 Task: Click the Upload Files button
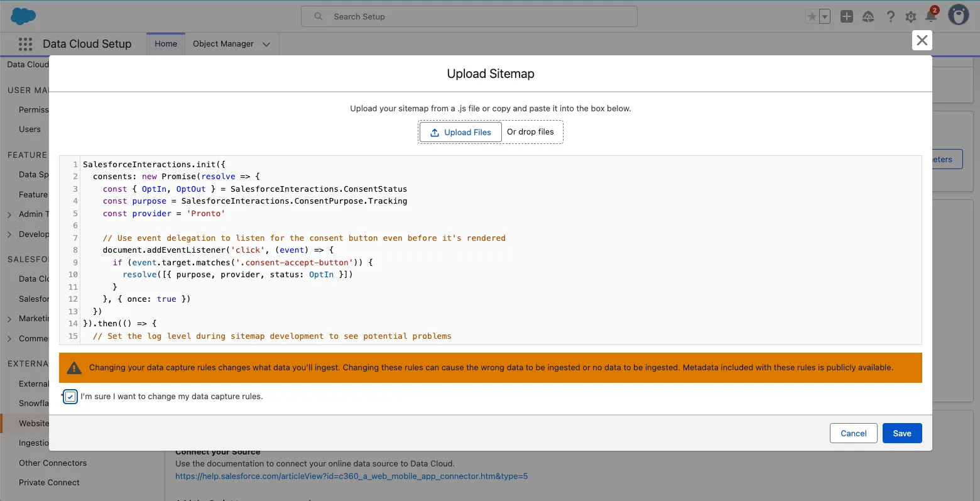point(460,132)
